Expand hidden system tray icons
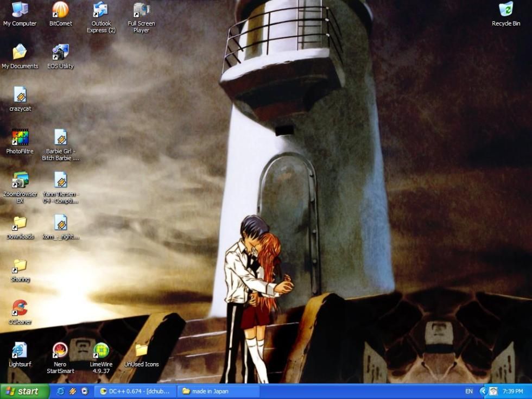The width and height of the screenshot is (532, 399). [x=483, y=391]
